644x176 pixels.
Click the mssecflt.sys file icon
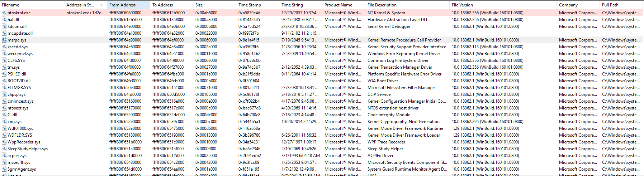click(4, 162)
